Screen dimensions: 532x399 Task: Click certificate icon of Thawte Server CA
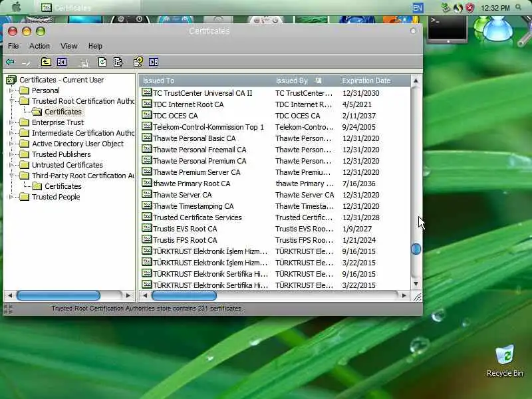click(146, 194)
